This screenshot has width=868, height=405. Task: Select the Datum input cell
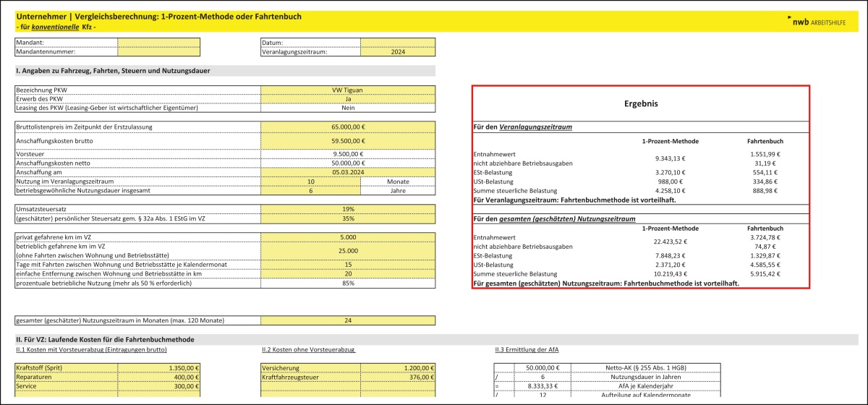(398, 43)
